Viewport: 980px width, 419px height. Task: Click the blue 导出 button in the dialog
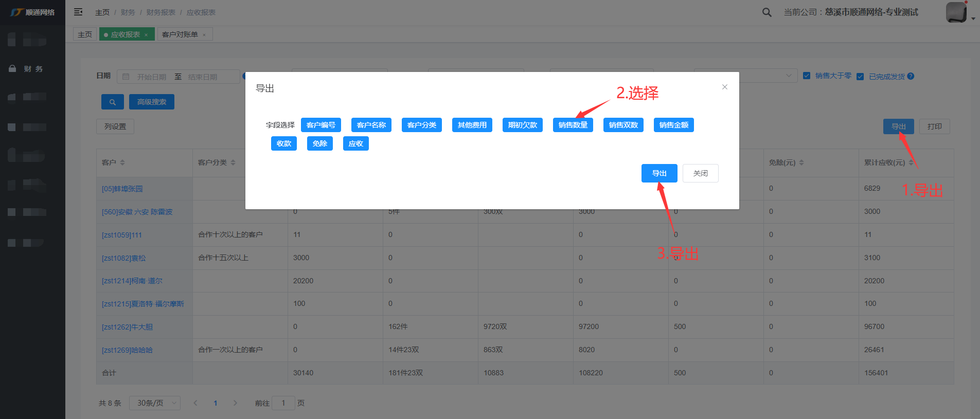coord(659,173)
